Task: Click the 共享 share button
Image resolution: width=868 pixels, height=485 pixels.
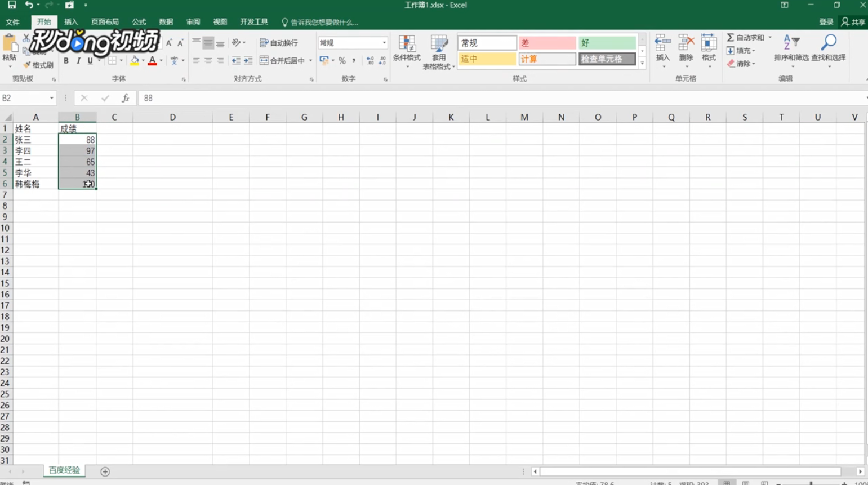Action: [x=853, y=22]
